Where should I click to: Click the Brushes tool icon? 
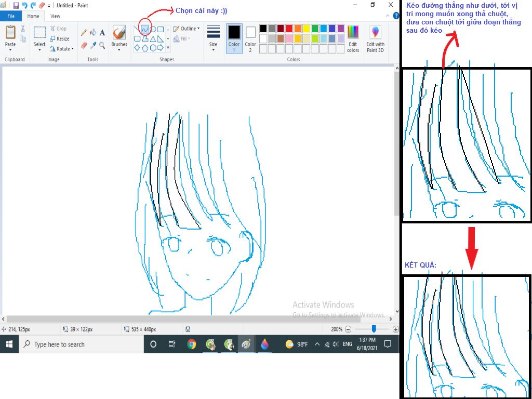click(119, 33)
